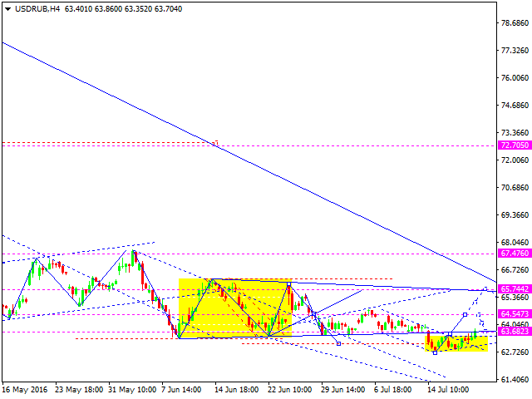Select the 70.6860 price axis value

pos(515,188)
